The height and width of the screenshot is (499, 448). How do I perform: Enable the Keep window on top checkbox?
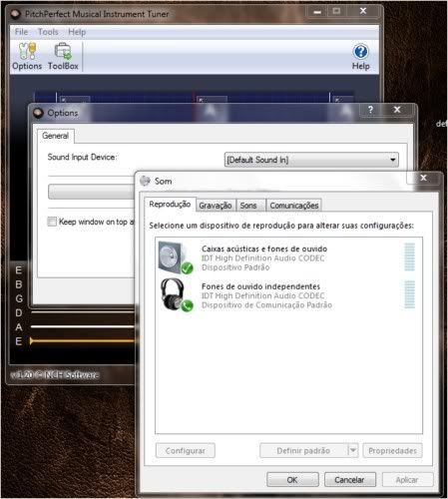pyautogui.click(x=52, y=222)
